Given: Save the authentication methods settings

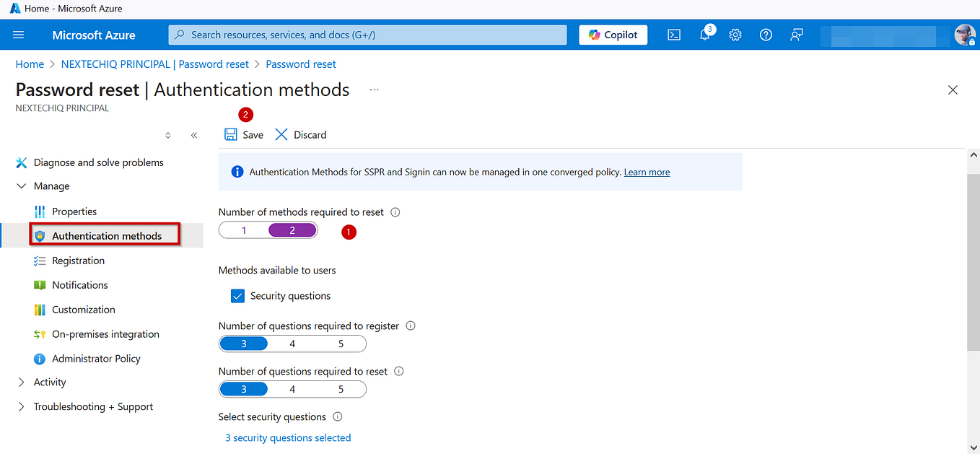Looking at the screenshot, I should (x=243, y=134).
